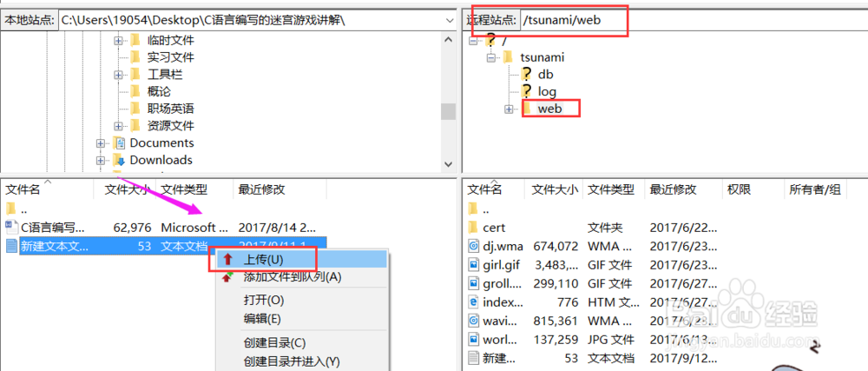This screenshot has height=371, width=868.
Task: Sort local files by 最近修改 column
Action: [279, 190]
